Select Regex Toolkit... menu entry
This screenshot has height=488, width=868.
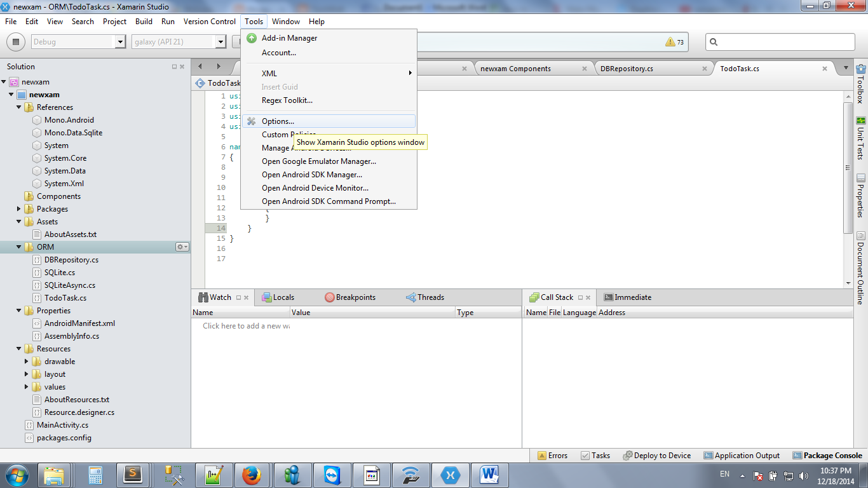pyautogui.click(x=329, y=100)
